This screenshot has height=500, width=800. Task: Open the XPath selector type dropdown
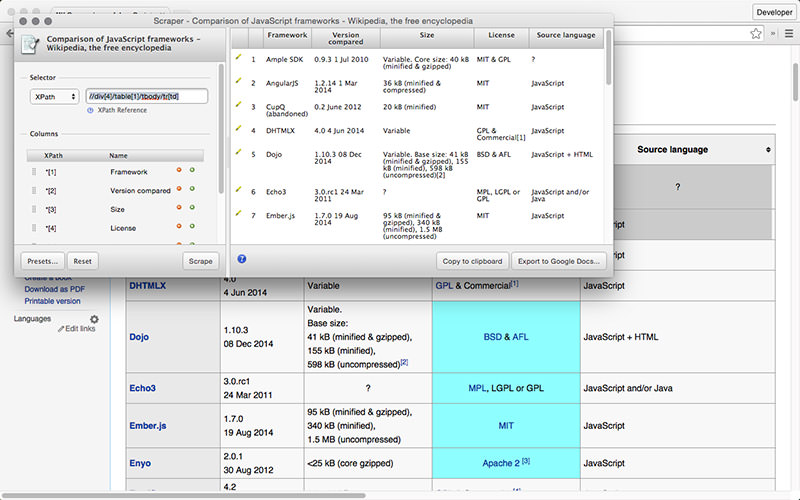(x=54, y=97)
